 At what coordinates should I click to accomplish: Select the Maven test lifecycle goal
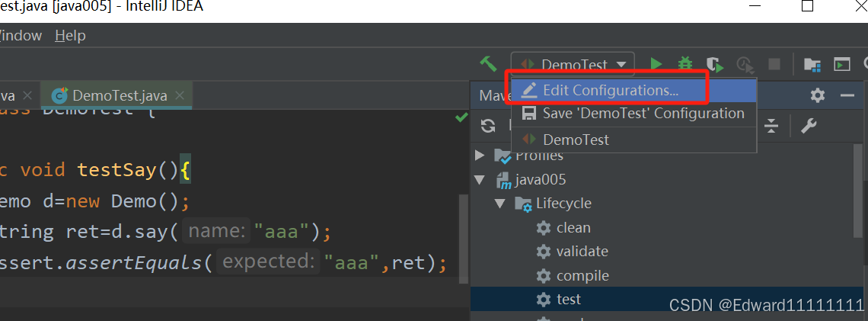[569, 300]
